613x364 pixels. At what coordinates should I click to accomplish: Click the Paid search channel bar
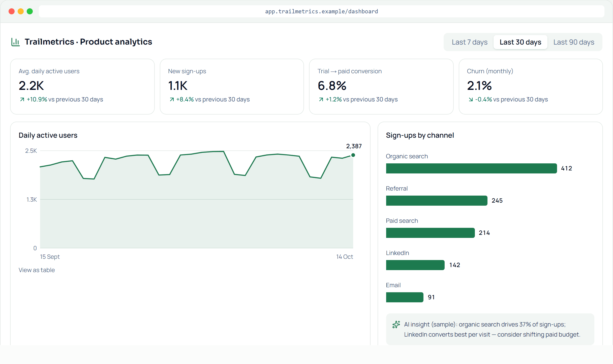click(x=430, y=233)
